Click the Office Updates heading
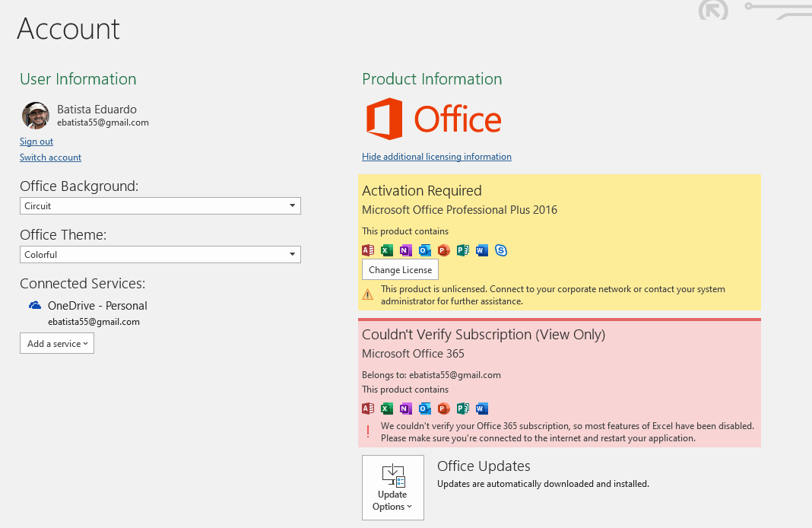 (x=484, y=466)
